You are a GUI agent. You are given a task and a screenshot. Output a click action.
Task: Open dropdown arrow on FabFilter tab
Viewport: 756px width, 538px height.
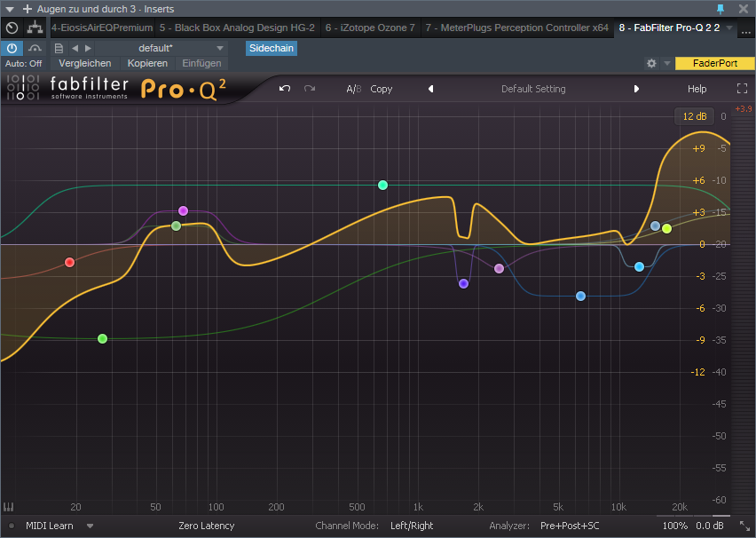click(x=729, y=28)
